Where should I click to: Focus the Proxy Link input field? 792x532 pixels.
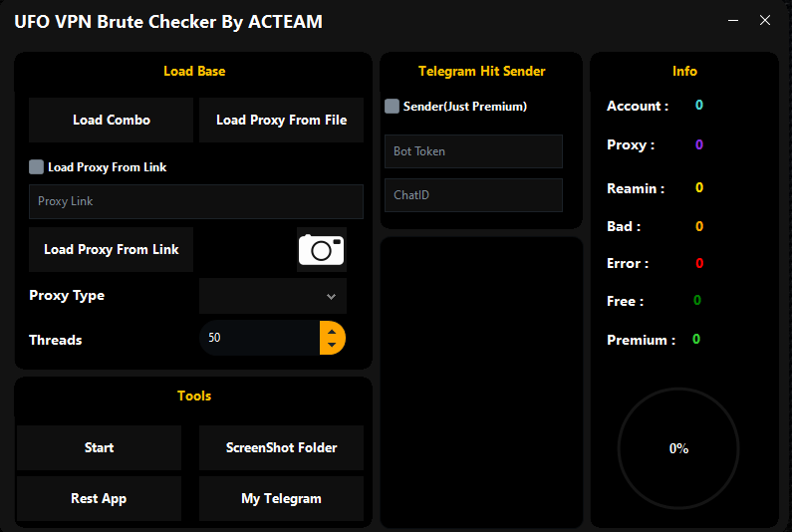pos(196,201)
